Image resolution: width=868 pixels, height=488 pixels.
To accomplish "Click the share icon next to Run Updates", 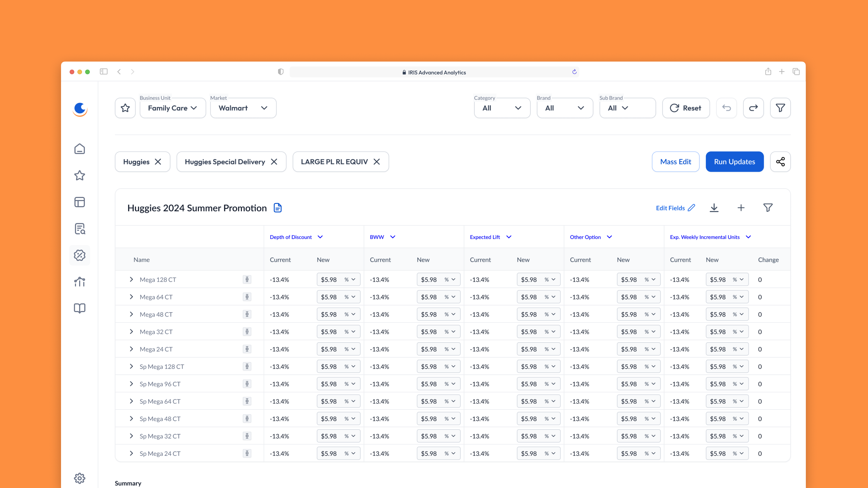I will (x=780, y=162).
